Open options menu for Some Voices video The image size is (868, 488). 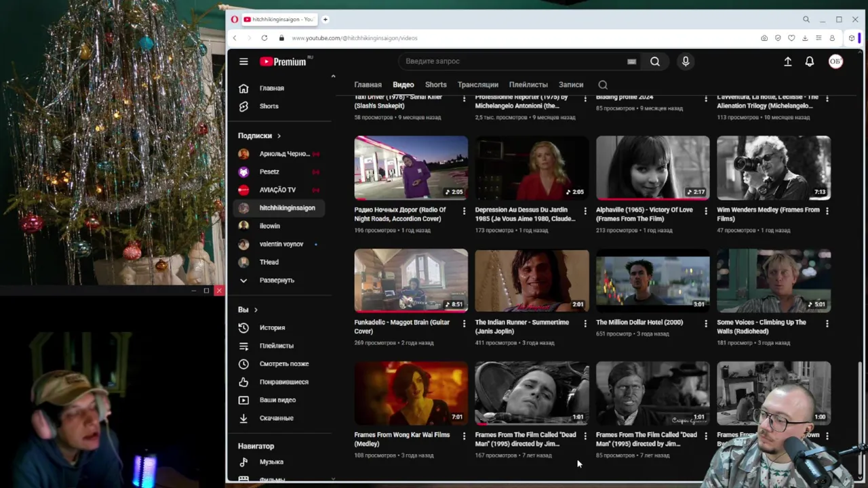(x=827, y=323)
